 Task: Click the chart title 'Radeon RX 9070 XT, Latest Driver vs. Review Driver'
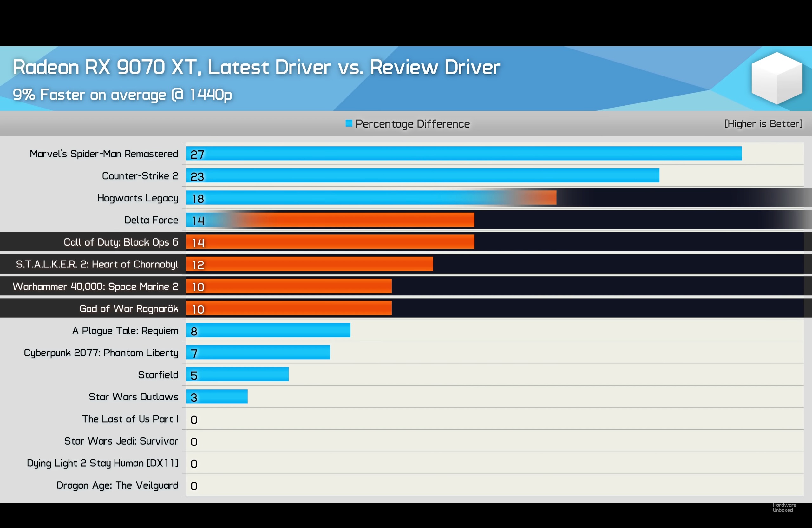pyautogui.click(x=257, y=67)
